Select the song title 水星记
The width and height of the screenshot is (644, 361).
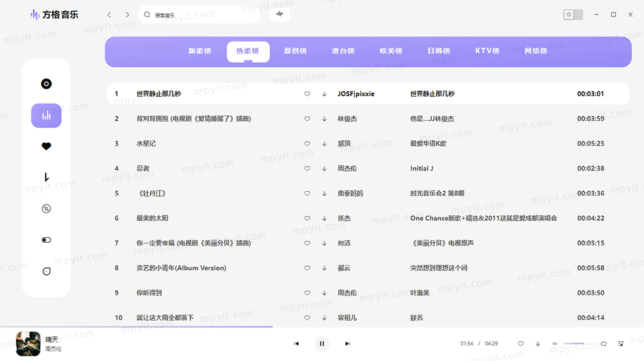146,144
